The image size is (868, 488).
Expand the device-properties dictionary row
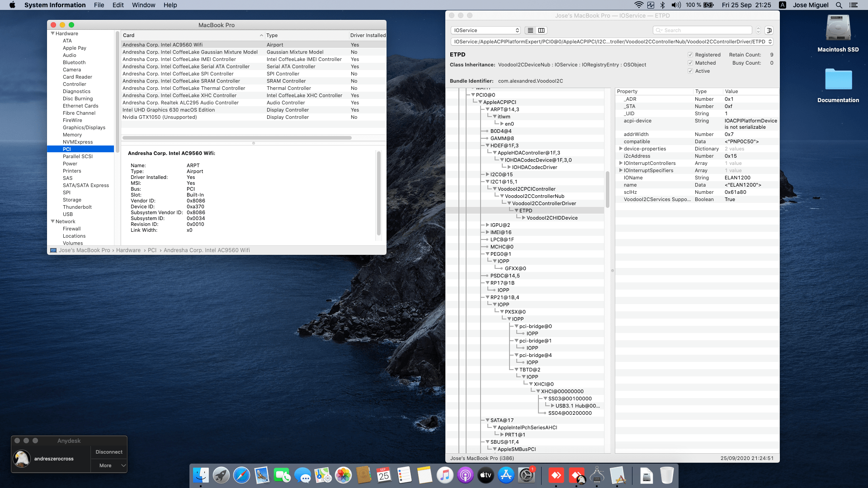coord(621,149)
